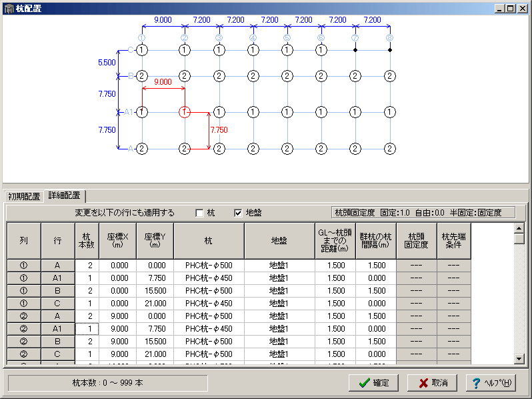The image size is (532, 399).
Task: Click the 杭頭固定度 column header
Action: (x=417, y=241)
